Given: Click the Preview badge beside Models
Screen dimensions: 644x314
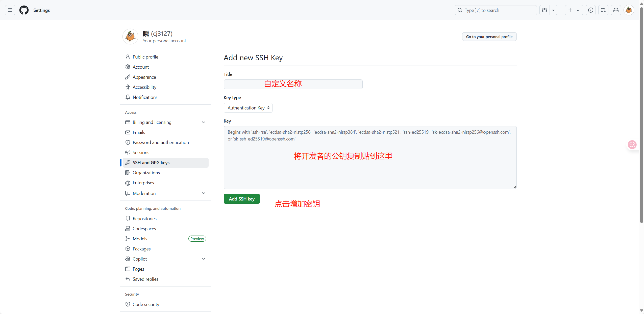Looking at the screenshot, I should pos(197,239).
